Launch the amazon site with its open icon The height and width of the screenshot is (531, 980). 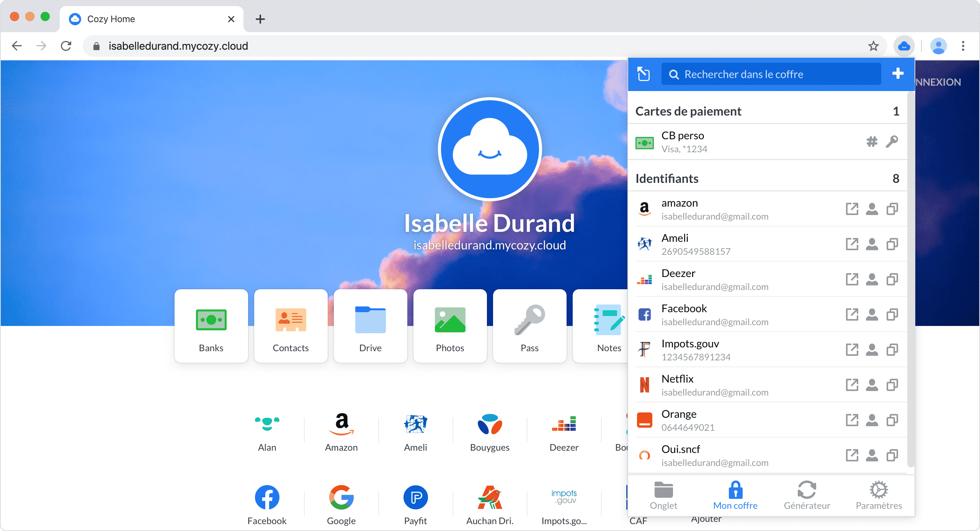[852, 209]
